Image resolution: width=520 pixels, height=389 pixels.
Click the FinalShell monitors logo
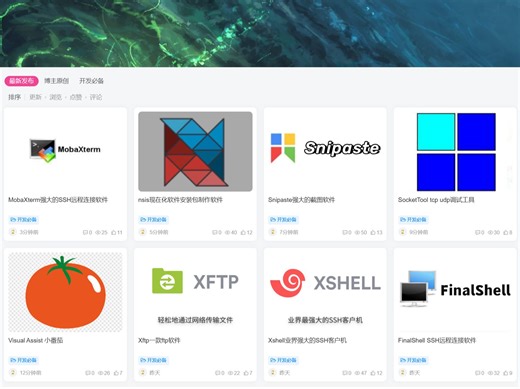418,289
